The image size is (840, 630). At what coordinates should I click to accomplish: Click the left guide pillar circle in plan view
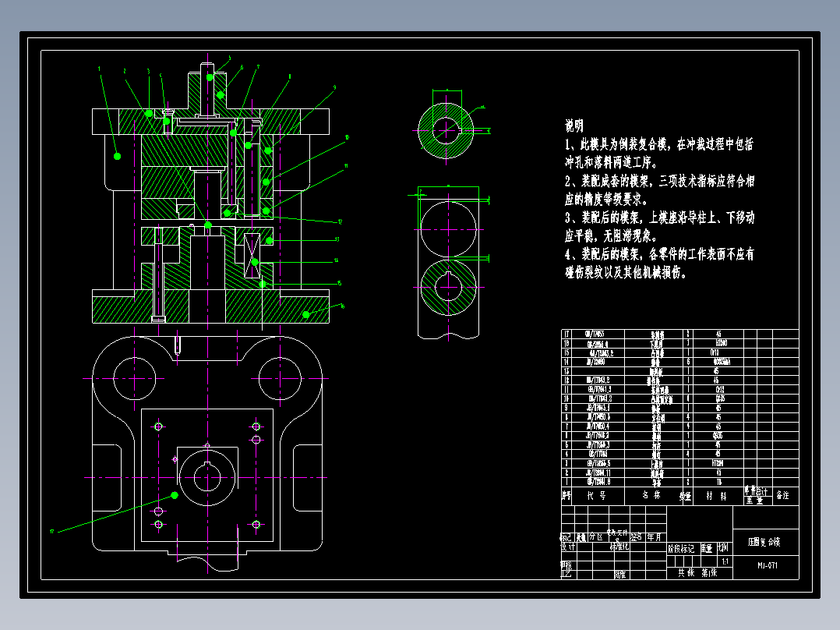point(134,378)
